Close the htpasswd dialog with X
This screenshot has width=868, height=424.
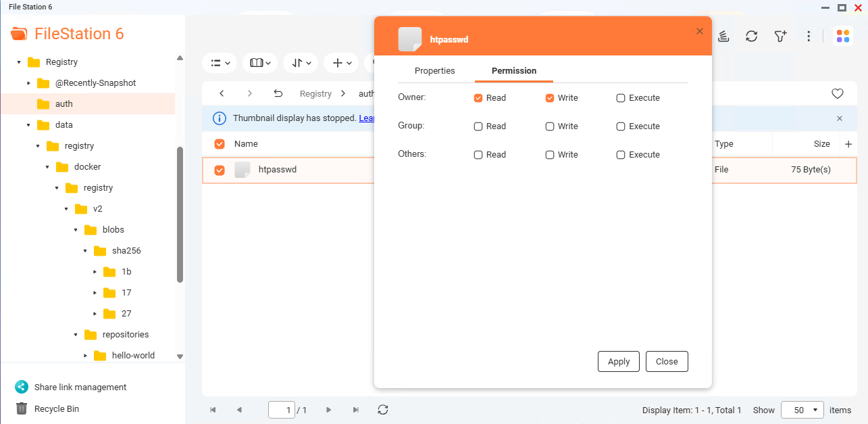click(x=700, y=31)
